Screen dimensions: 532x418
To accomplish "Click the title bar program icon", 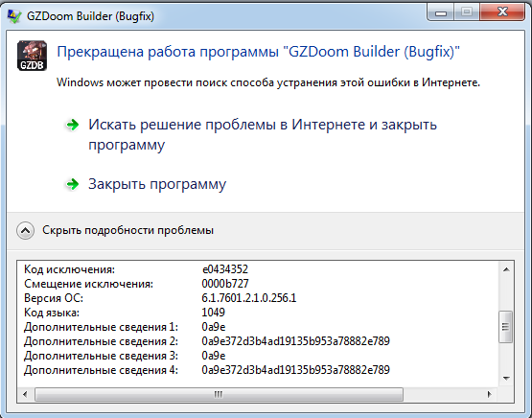I will (x=14, y=16).
